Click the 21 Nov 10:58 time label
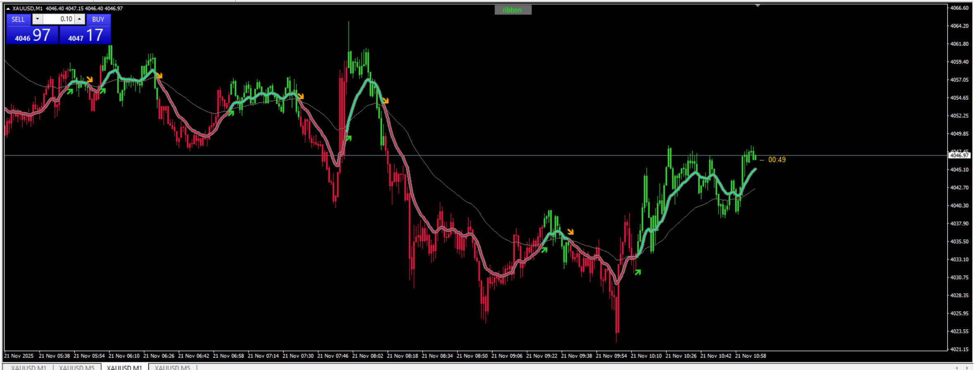 point(750,356)
